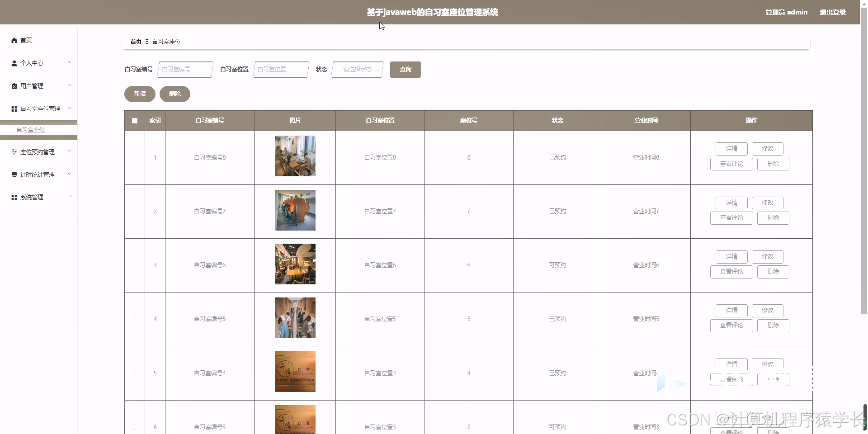The image size is (868, 434).
Task: Open the 请选择状态 status dropdown
Action: coord(358,70)
